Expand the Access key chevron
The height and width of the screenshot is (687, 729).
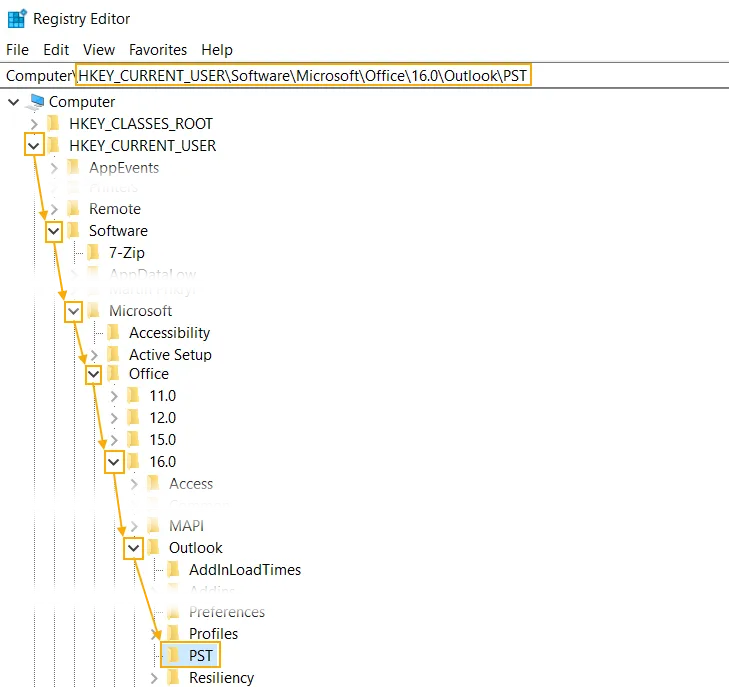[x=134, y=484]
